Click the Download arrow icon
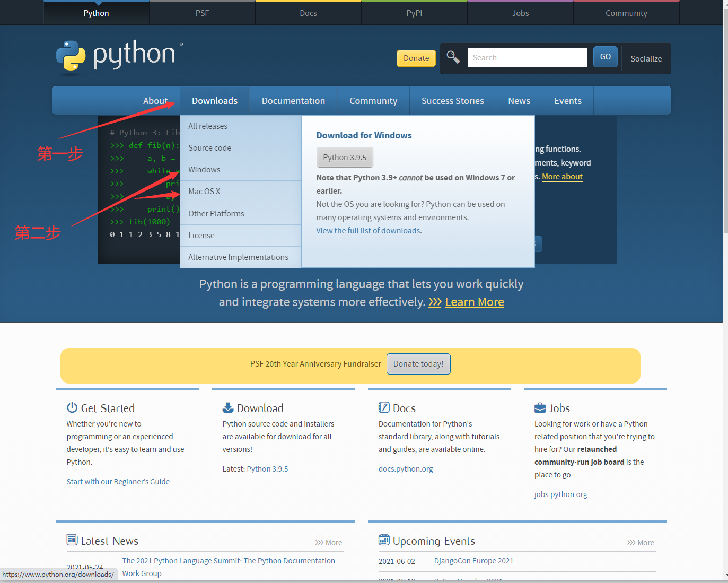Image resolution: width=728 pixels, height=583 pixels. point(228,407)
